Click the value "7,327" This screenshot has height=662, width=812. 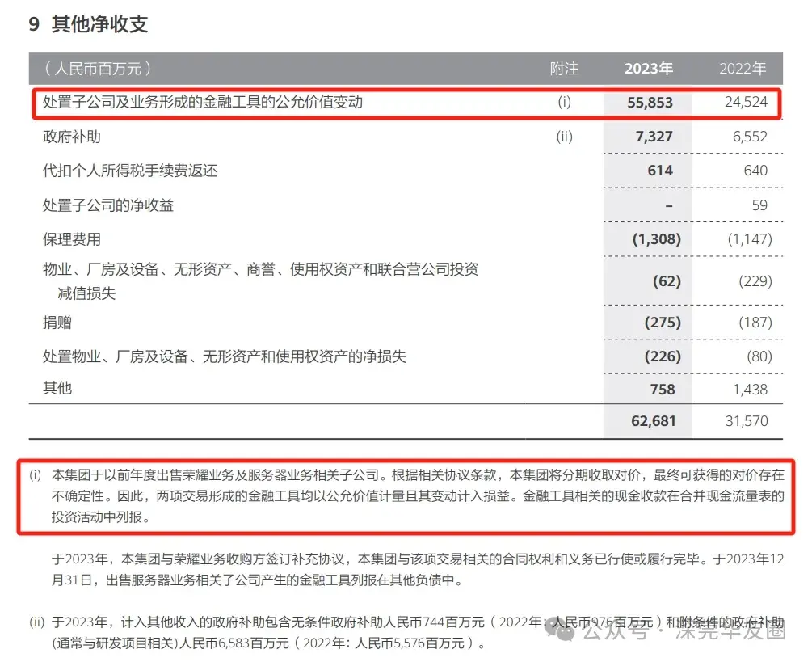(x=654, y=137)
